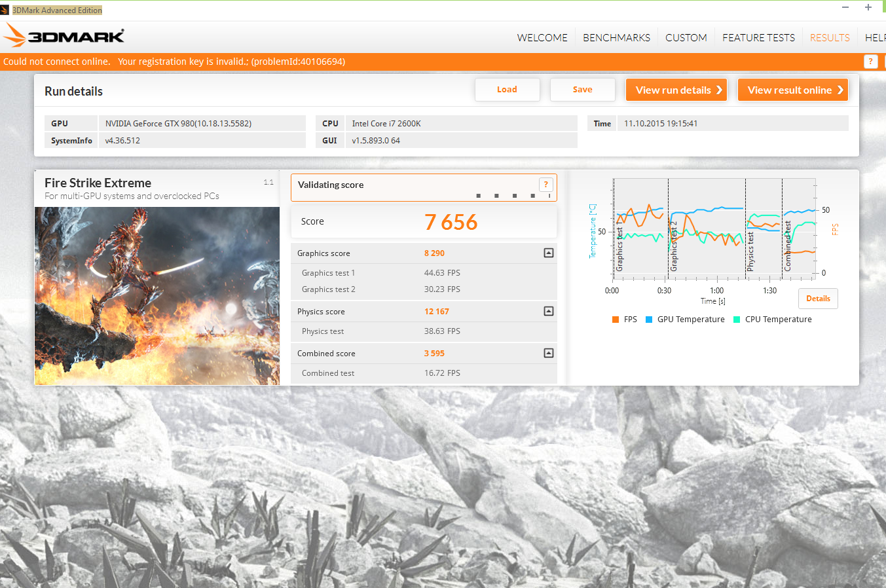The height and width of the screenshot is (588, 886).
Task: Click the 3DMark logo in header
Action: (x=63, y=35)
